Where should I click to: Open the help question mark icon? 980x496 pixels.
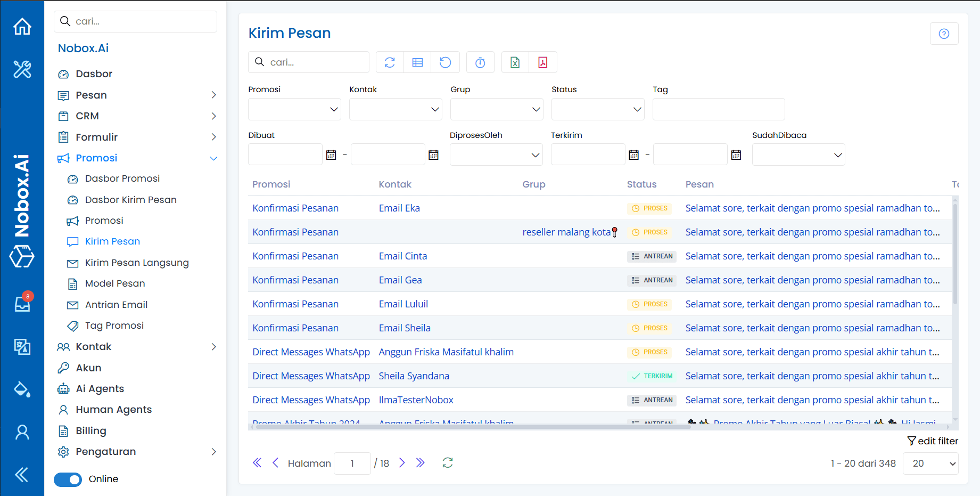(944, 34)
